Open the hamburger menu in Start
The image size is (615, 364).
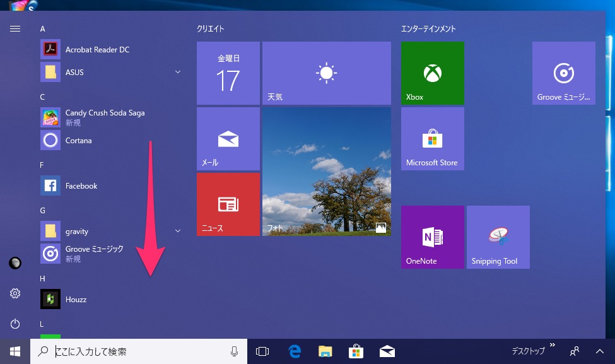15,28
